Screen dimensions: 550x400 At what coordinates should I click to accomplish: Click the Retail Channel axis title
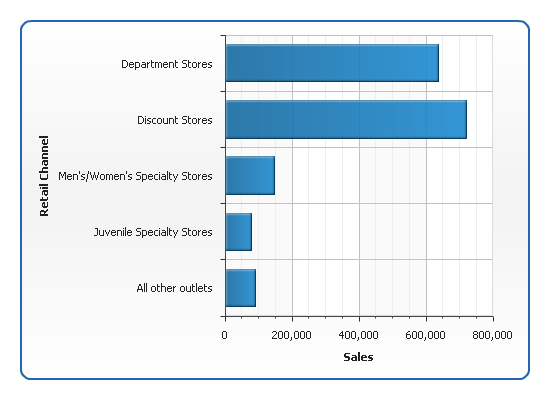[x=44, y=176]
